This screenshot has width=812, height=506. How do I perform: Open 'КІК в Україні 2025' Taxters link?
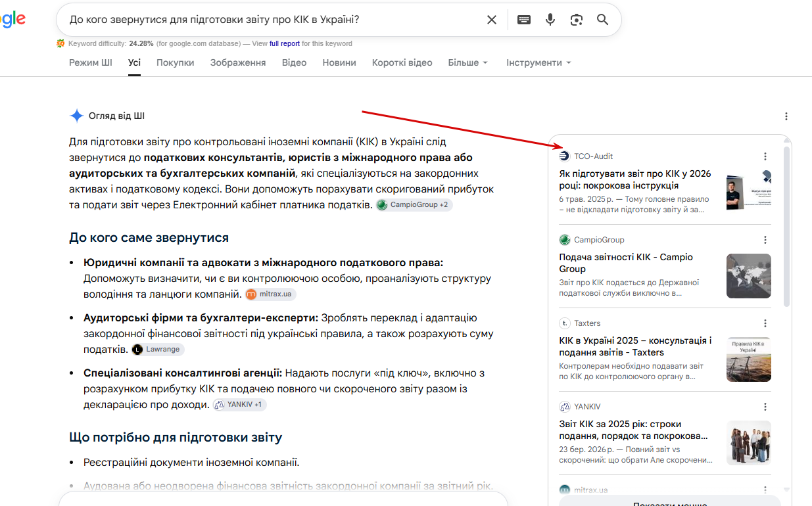635,346
